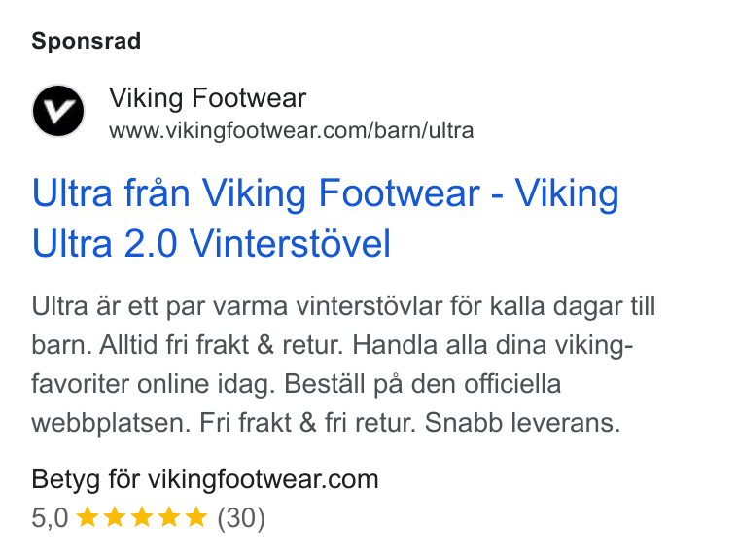This screenshot has width=739, height=560.
Task: Open the (30) review count
Action: (241, 518)
